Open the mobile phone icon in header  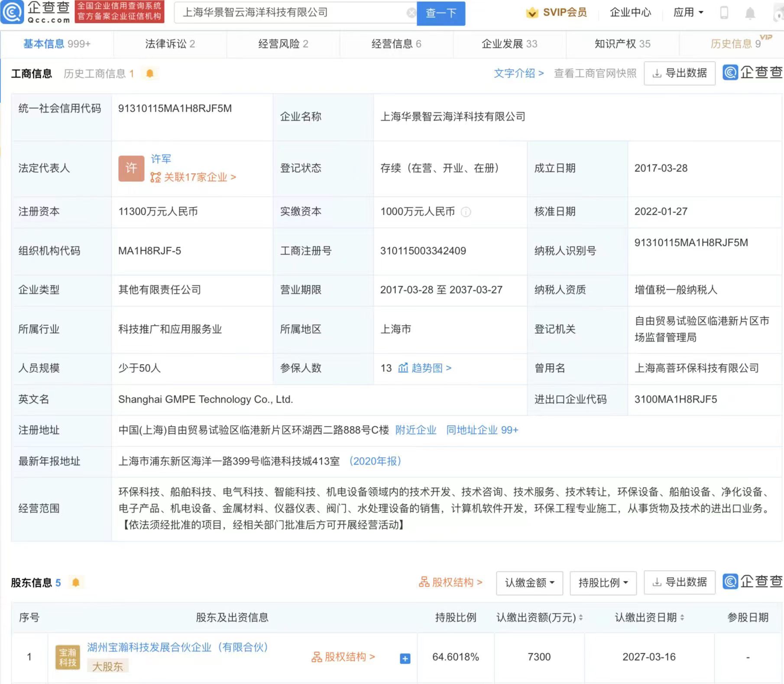coord(724,13)
